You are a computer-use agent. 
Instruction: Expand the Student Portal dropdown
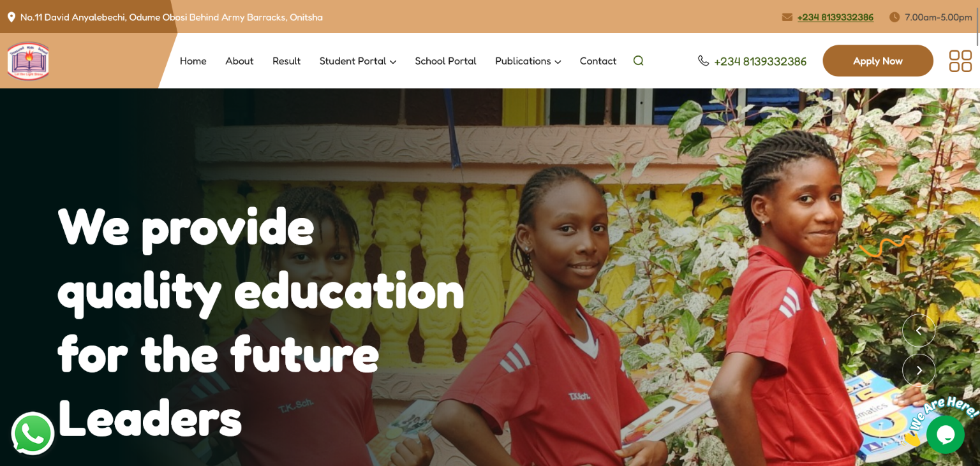pos(358,61)
